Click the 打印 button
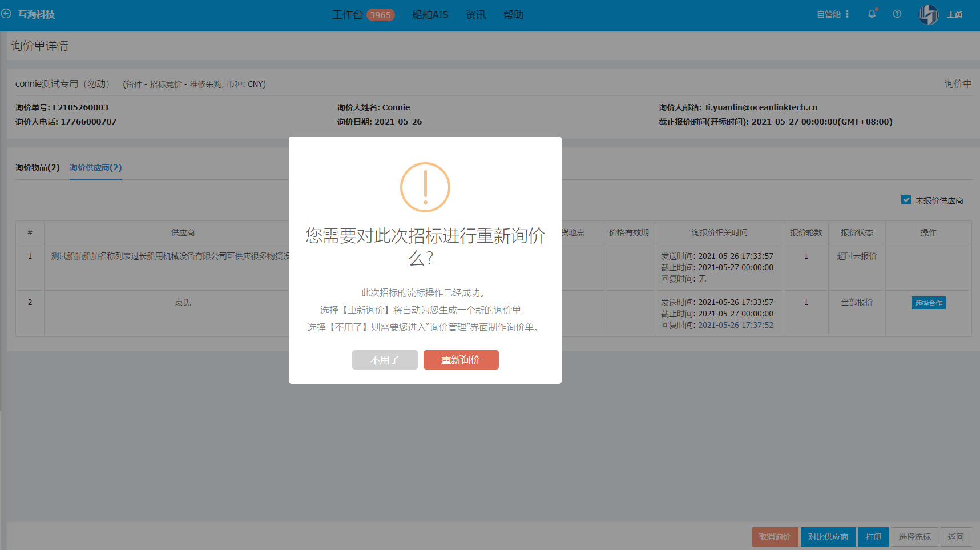Viewport: 980px width, 550px height. 873,537
